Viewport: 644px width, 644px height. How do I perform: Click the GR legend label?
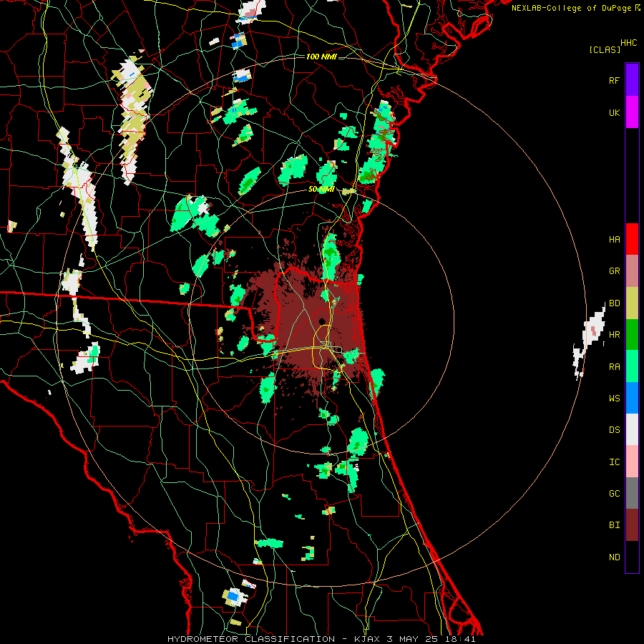pyautogui.click(x=614, y=271)
